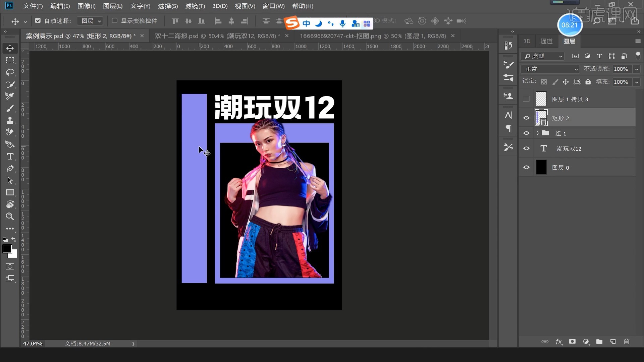This screenshot has height=362, width=644.
Task: Switch to the 通道 panel tab
Action: (546, 41)
